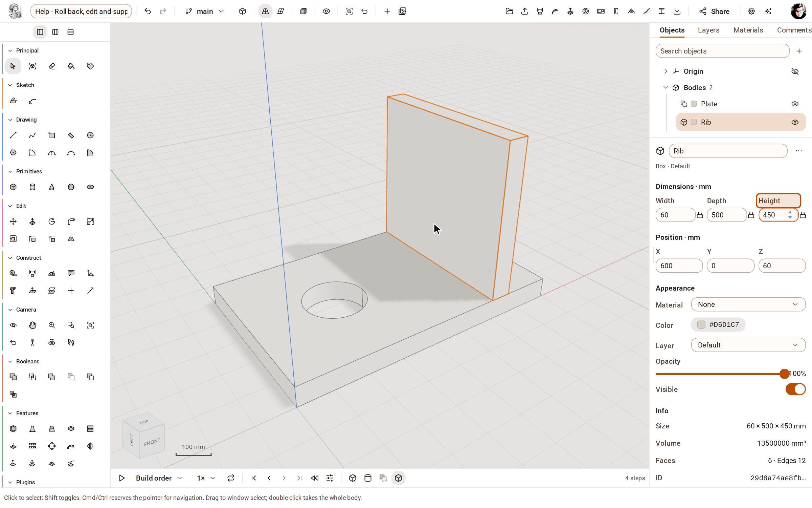
Task: Open the Rib more options menu
Action: point(799,151)
